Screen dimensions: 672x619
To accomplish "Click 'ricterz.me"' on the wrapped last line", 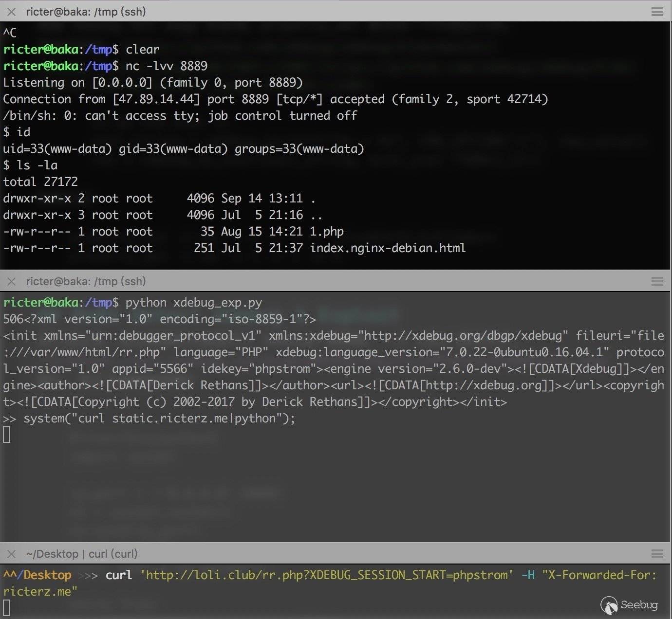I will click(x=40, y=591).
